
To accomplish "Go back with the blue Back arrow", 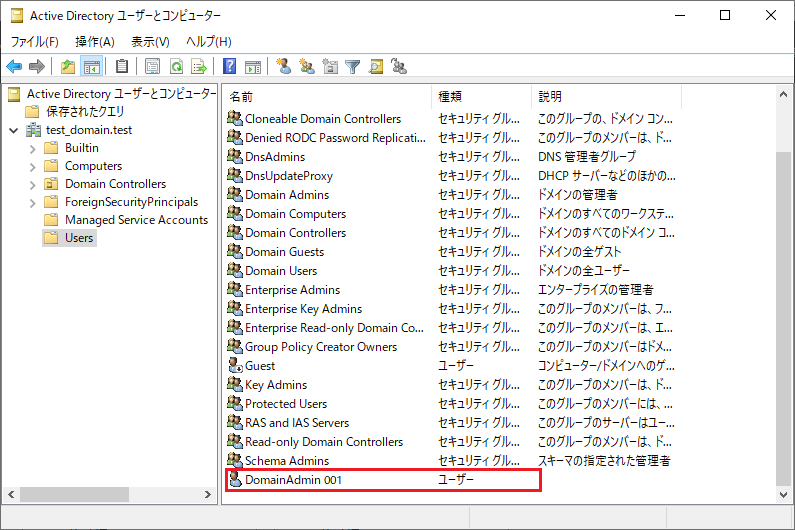I will 14,66.
